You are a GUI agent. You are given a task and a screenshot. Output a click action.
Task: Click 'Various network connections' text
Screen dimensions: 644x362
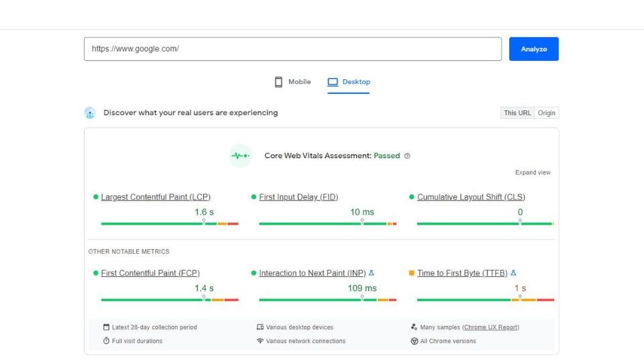tap(306, 341)
